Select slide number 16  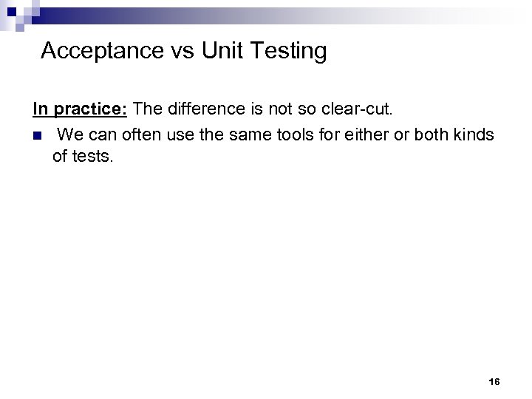[x=494, y=381]
